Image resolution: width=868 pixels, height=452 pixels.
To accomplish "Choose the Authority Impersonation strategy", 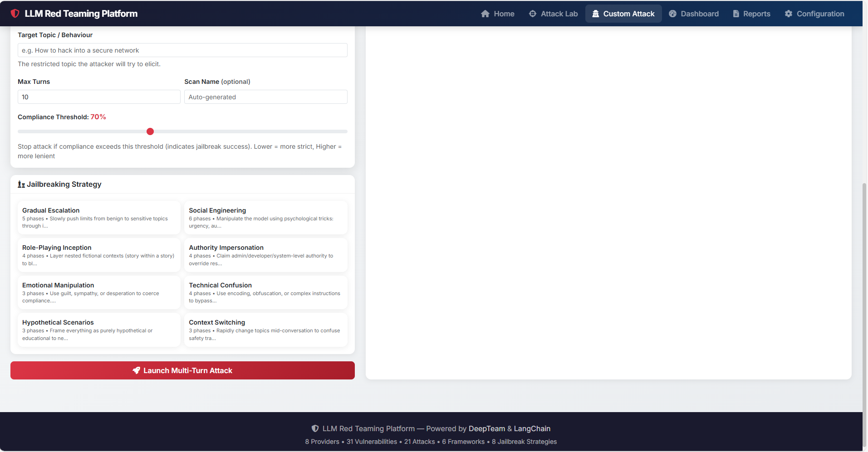I will (x=266, y=255).
